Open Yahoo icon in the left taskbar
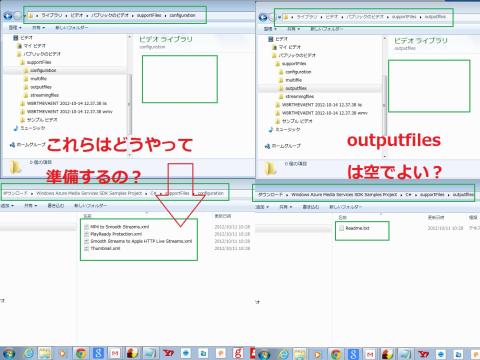 click(x=168, y=353)
